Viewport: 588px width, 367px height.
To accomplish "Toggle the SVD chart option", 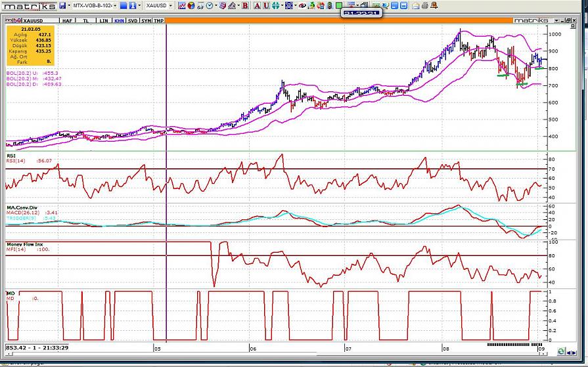I will coord(133,20).
